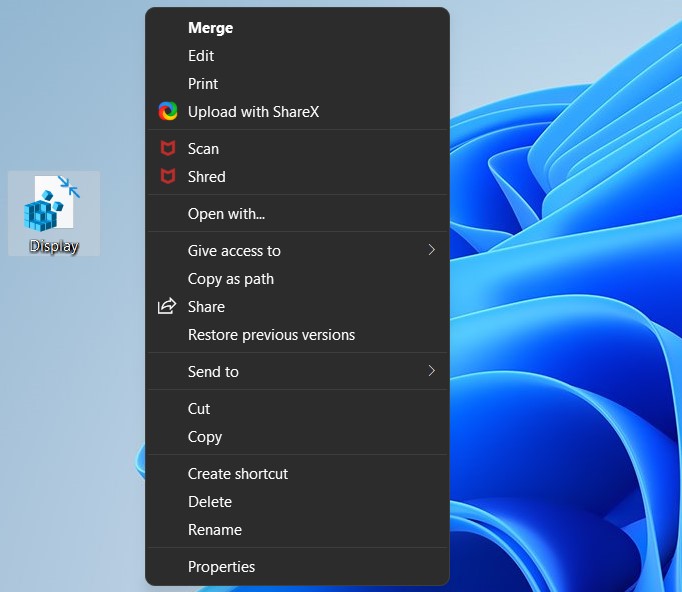
Task: Click the Share arrow icon
Action: coord(168,307)
